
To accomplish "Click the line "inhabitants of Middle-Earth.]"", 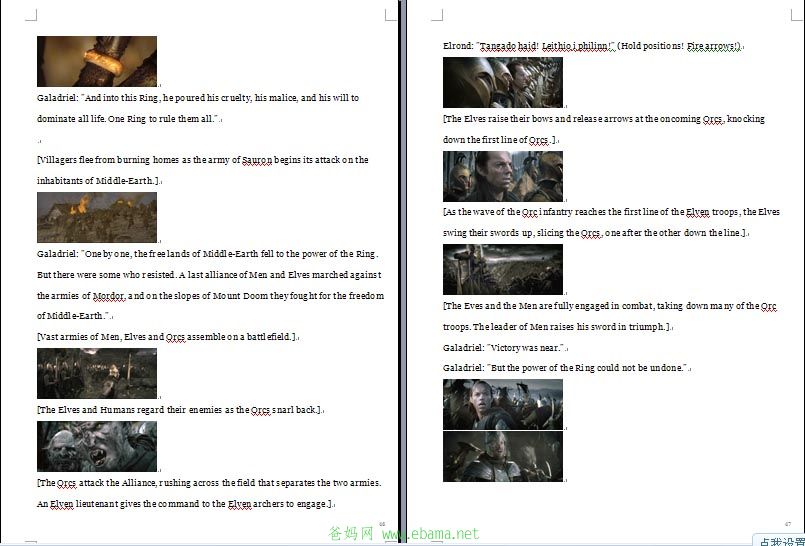I will pyautogui.click(x=98, y=181).
